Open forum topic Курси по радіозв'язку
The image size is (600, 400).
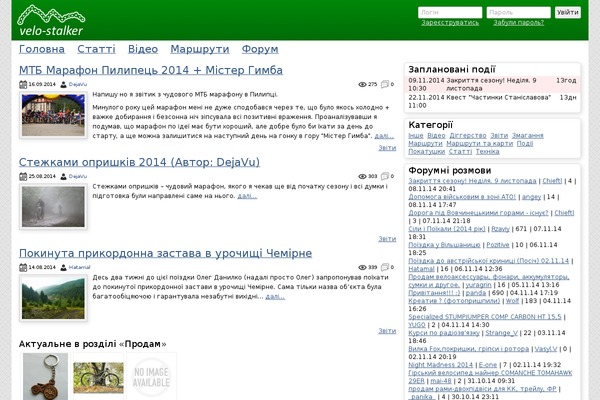(x=444, y=333)
